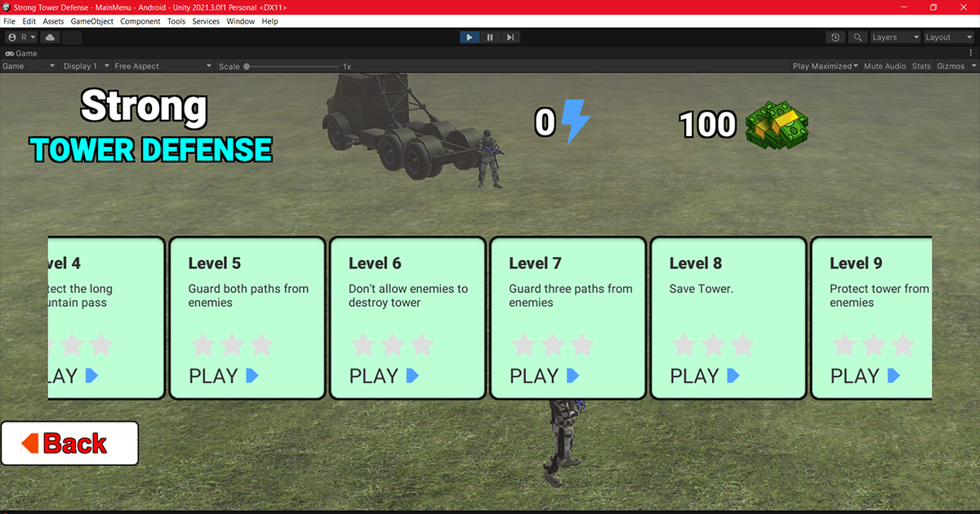The width and height of the screenshot is (980, 514).
Task: Click the Level 9 title text
Action: tap(856, 263)
